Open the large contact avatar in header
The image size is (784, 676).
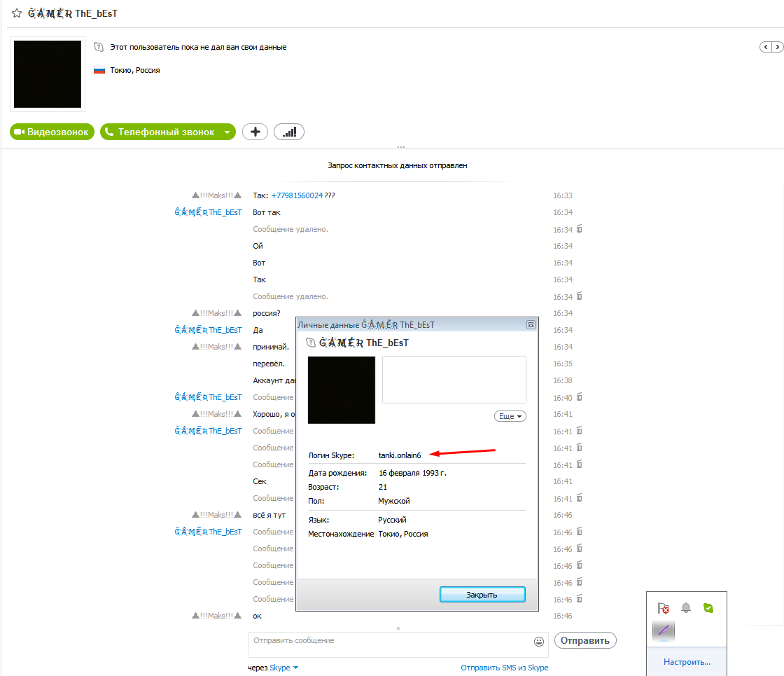(48, 74)
